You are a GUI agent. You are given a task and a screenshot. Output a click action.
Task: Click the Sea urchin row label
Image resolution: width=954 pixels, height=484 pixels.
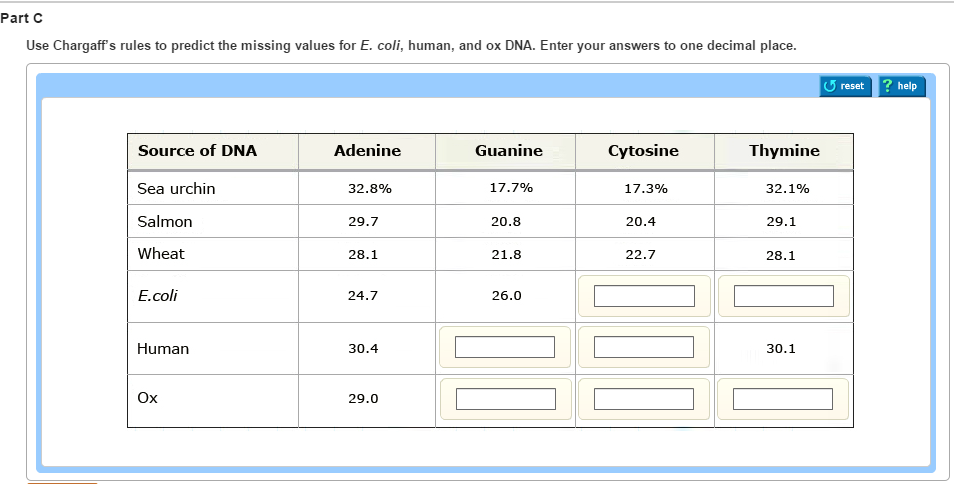tap(176, 188)
